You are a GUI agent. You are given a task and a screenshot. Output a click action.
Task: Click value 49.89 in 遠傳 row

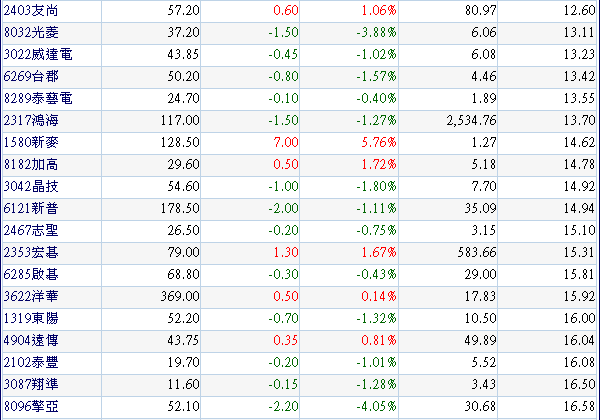(x=481, y=340)
